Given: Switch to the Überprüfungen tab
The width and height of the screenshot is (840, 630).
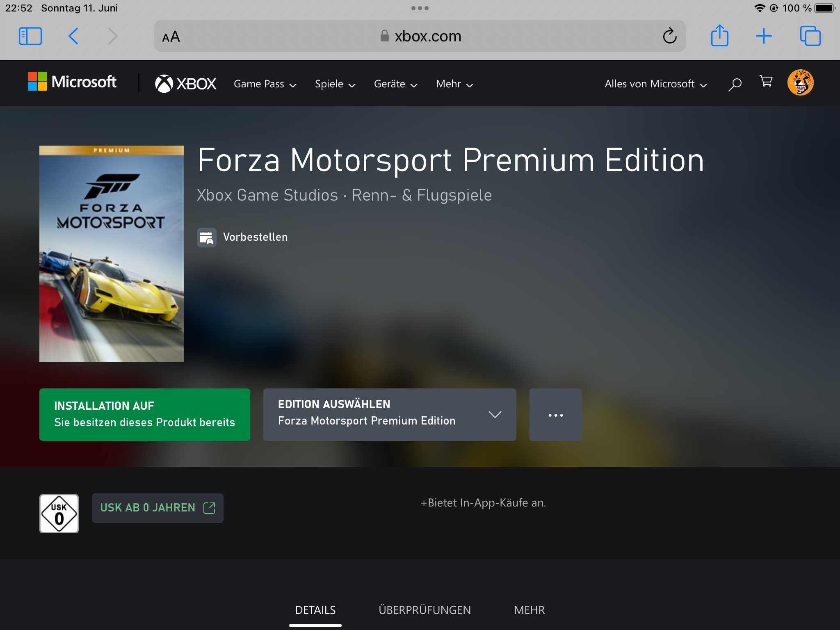Looking at the screenshot, I should 425,610.
